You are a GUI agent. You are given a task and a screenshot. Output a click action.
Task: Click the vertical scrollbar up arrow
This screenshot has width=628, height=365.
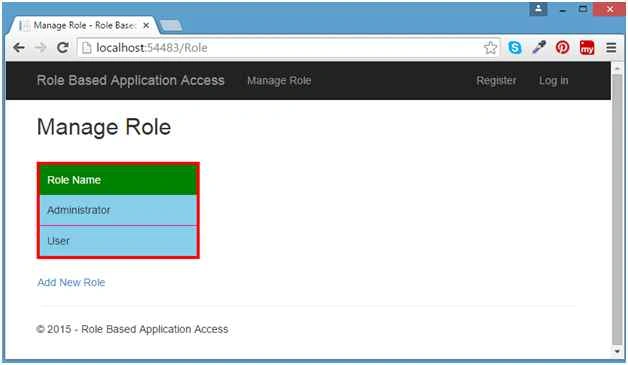coord(617,69)
